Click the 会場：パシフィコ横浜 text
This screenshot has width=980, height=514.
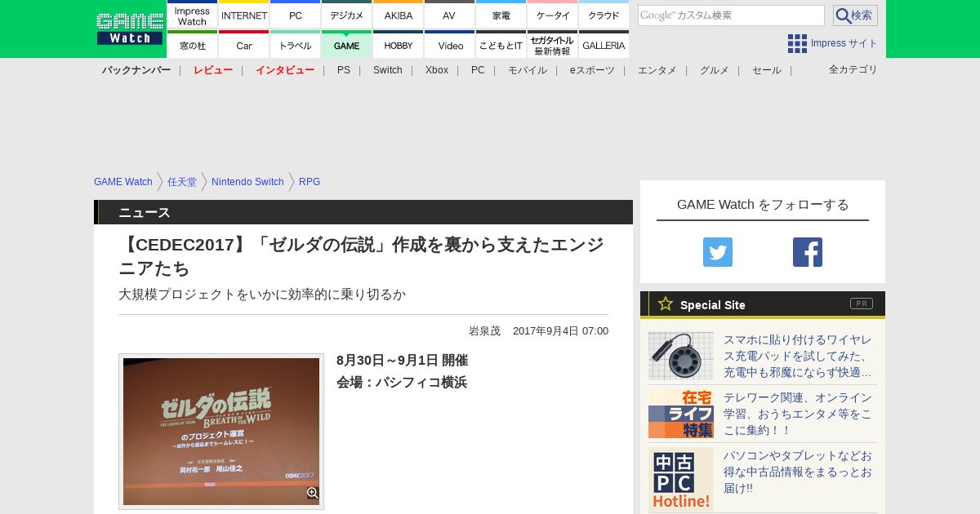click(x=402, y=382)
